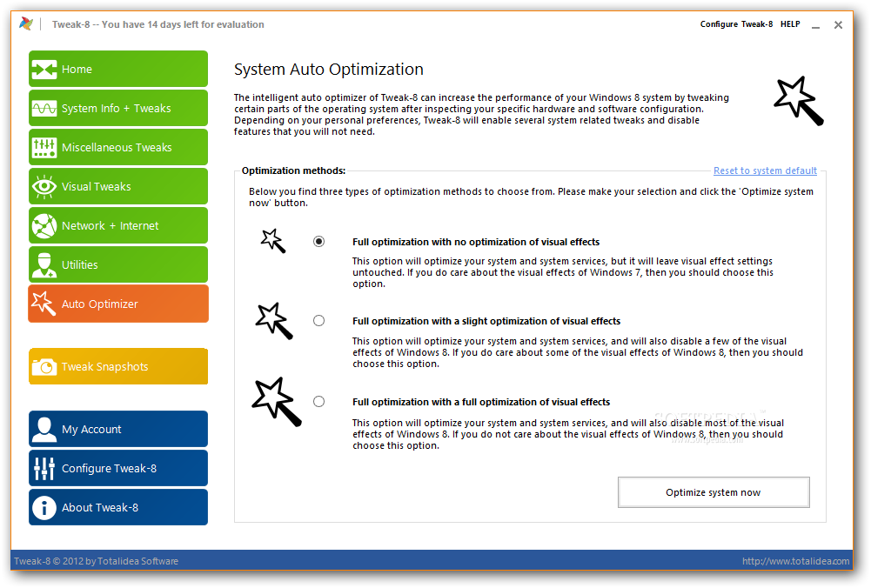871x588 pixels.
Task: Close the Tweak-8 window
Action: click(x=838, y=25)
